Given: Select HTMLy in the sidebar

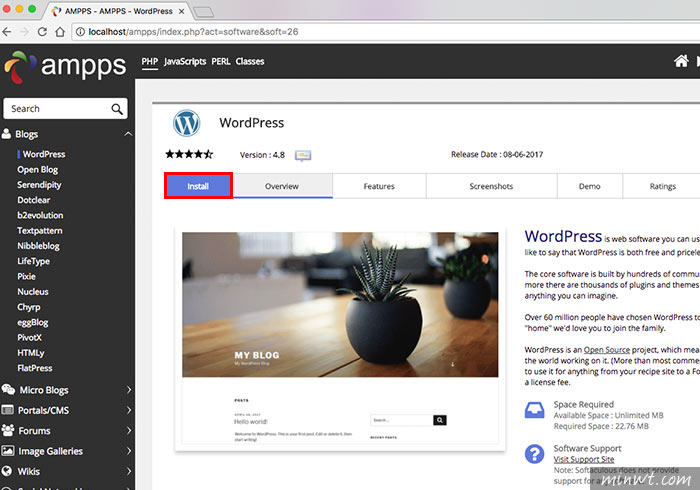Looking at the screenshot, I should [31, 353].
